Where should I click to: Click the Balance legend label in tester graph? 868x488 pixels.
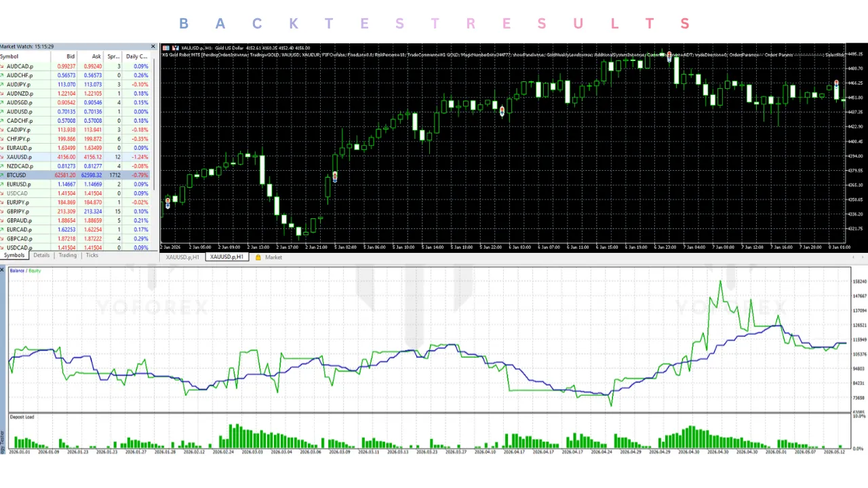[x=17, y=270]
